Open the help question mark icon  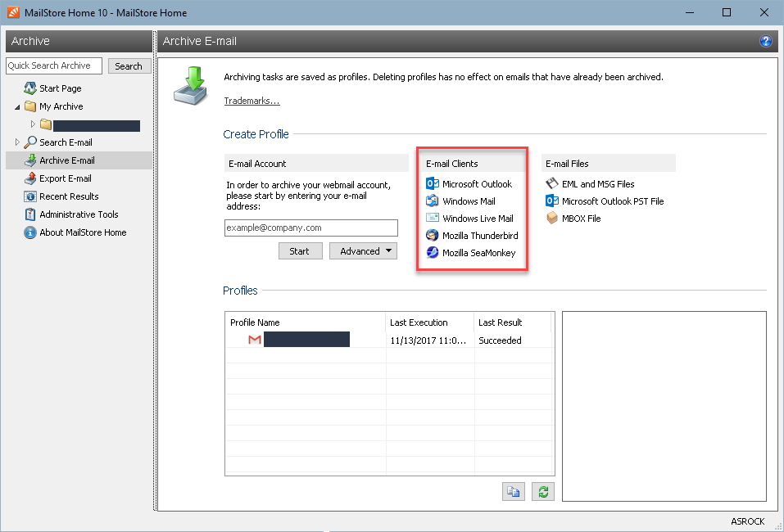click(765, 41)
